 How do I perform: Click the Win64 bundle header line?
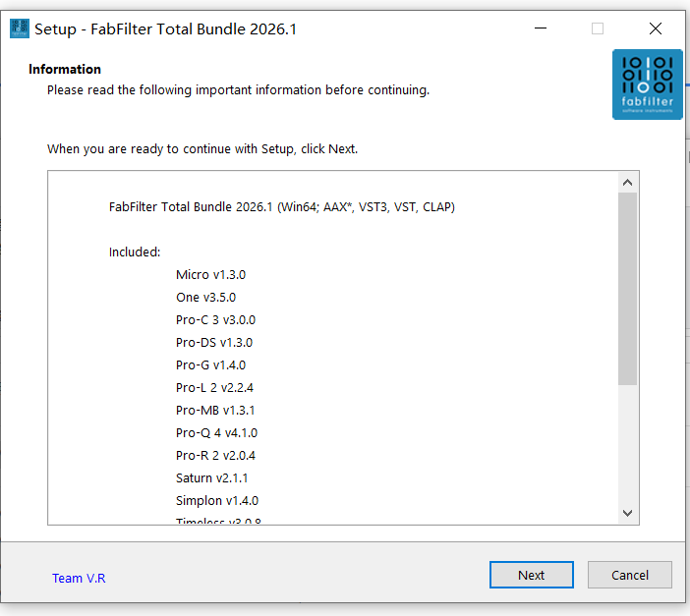click(x=281, y=206)
